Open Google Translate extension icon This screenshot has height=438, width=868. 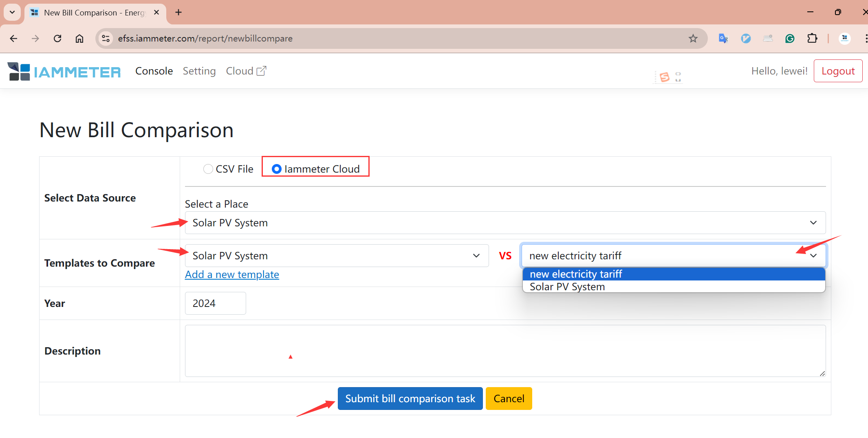click(723, 38)
